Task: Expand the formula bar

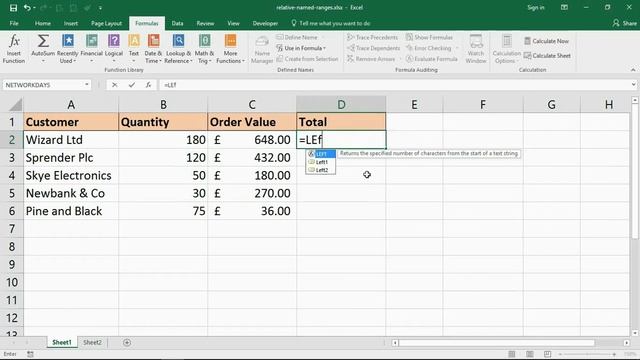Action: click(633, 84)
